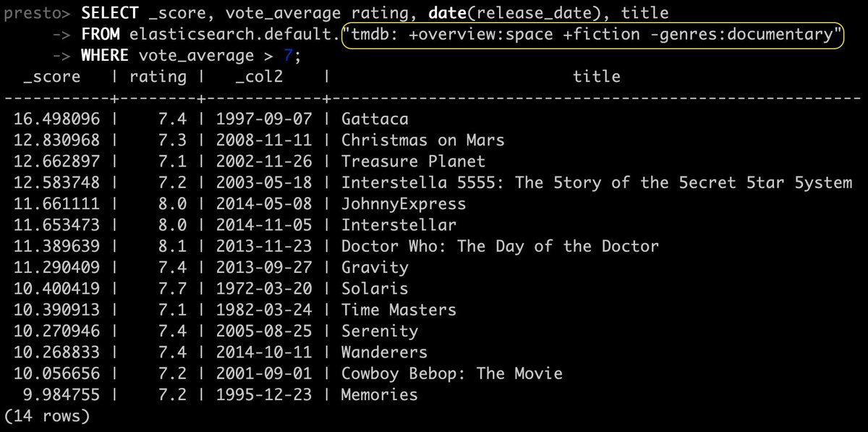Click score value 10.400419
This screenshot has height=432, width=868.
pyautogui.click(x=57, y=289)
